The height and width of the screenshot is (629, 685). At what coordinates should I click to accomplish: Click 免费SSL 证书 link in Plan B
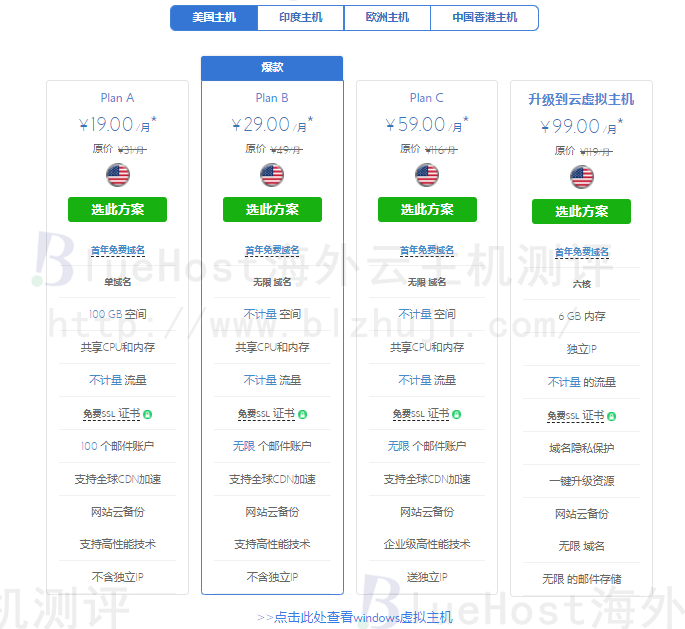[x=266, y=414]
